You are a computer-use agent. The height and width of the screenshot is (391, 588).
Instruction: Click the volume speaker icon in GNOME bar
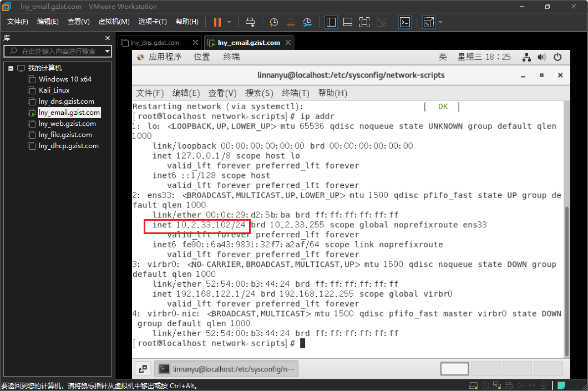542,57
